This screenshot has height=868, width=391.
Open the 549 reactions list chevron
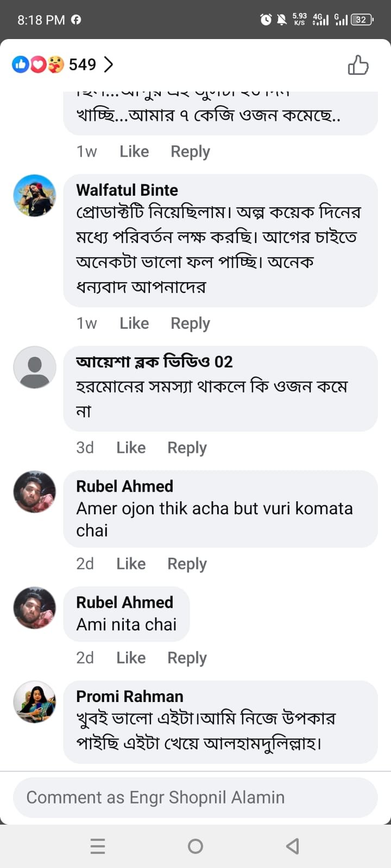point(109,65)
